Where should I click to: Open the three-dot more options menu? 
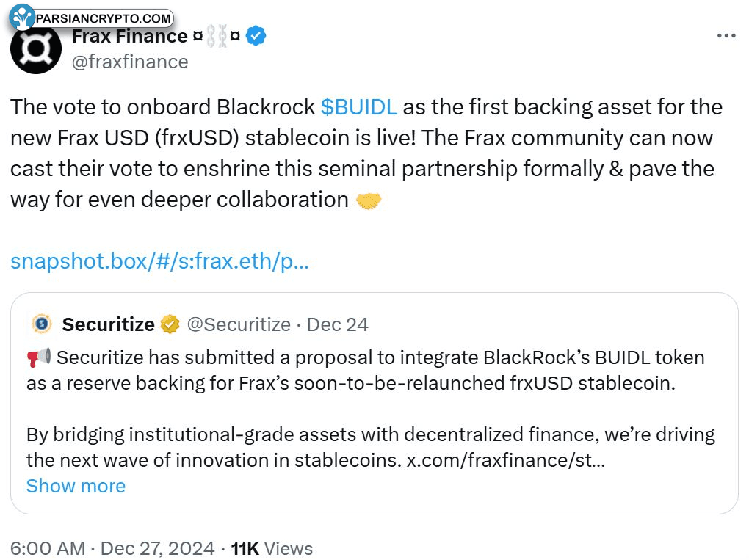tap(726, 36)
